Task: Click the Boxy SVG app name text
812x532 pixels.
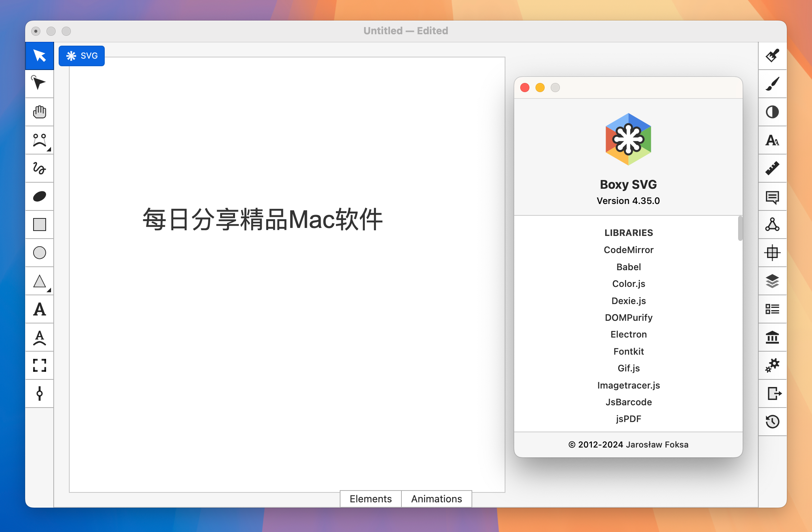Action: point(628,185)
